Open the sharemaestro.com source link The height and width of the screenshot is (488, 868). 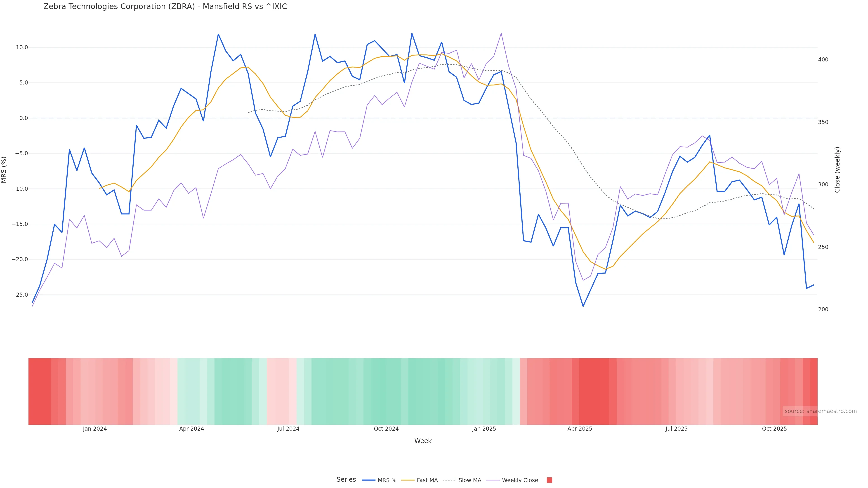pos(821,411)
